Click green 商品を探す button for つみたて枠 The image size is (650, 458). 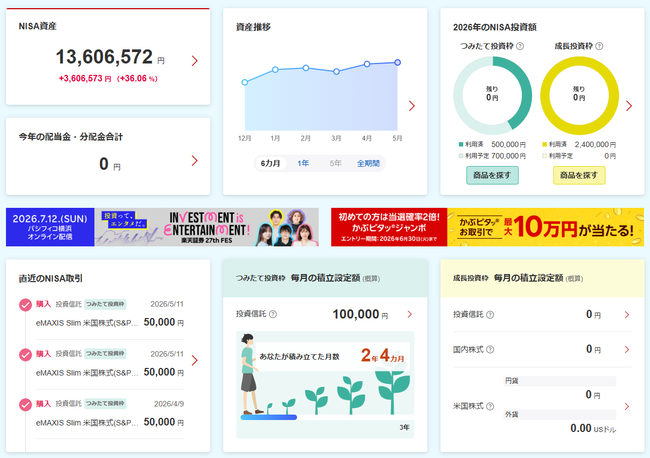(492, 175)
